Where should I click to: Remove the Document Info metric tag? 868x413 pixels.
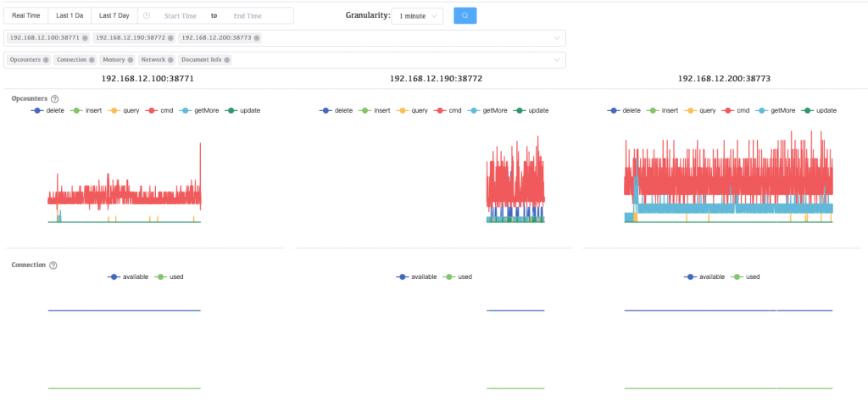(x=227, y=60)
